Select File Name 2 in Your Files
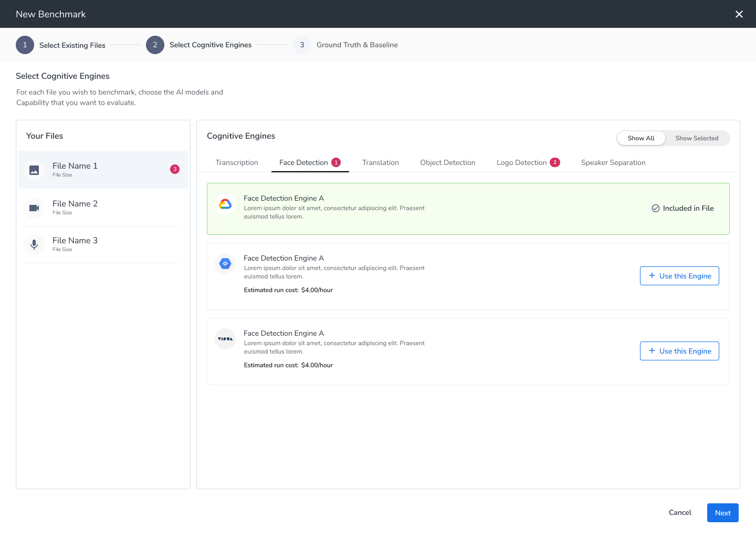Viewport: 756px width, 538px height. [x=103, y=208]
